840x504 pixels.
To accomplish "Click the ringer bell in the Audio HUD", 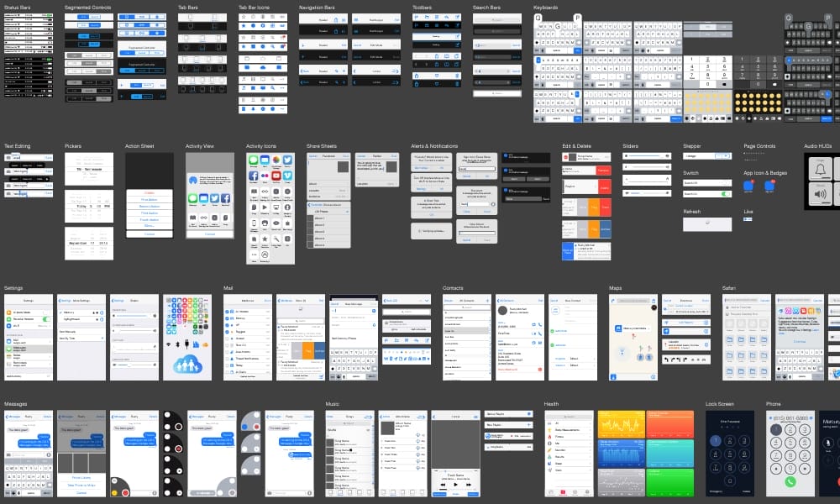I will coord(821,168).
